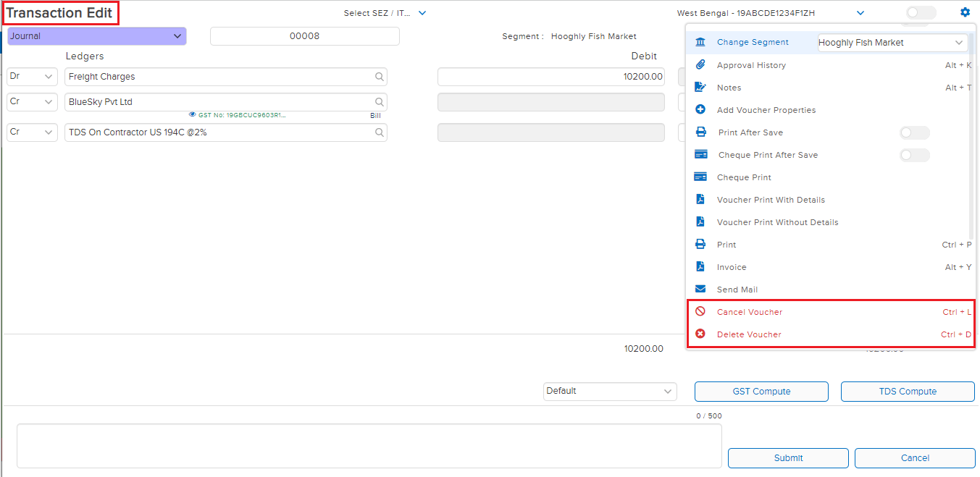Click the Invoice PDF icon
This screenshot has width=980, height=477.
point(700,267)
